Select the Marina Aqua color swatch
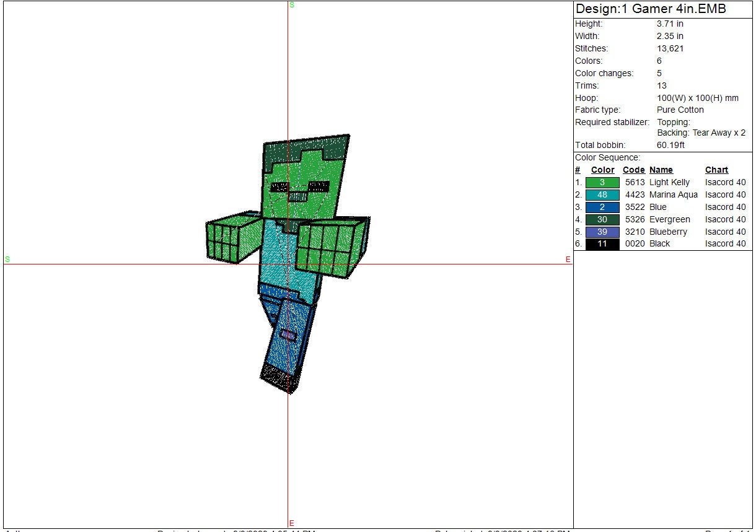 (602, 195)
